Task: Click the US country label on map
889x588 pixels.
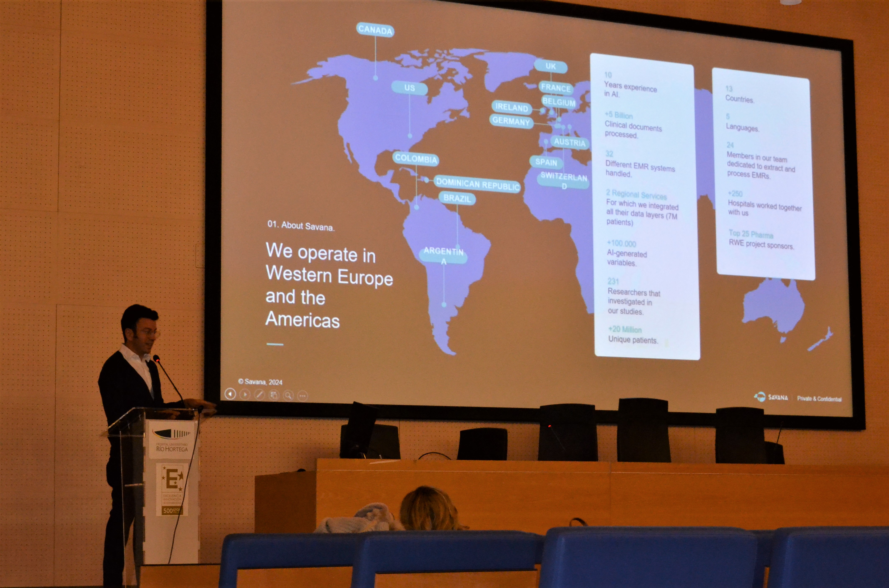Action: point(409,88)
